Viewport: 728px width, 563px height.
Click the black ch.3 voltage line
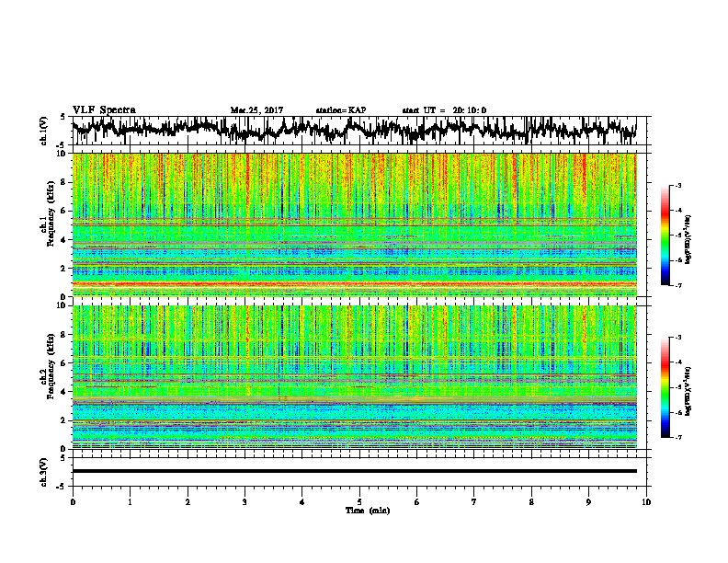pos(355,471)
